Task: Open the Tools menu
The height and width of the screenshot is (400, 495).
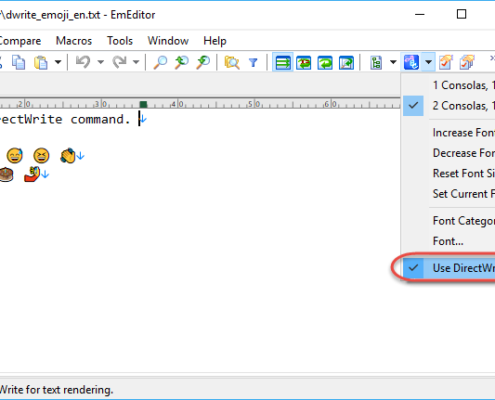Action: click(120, 41)
